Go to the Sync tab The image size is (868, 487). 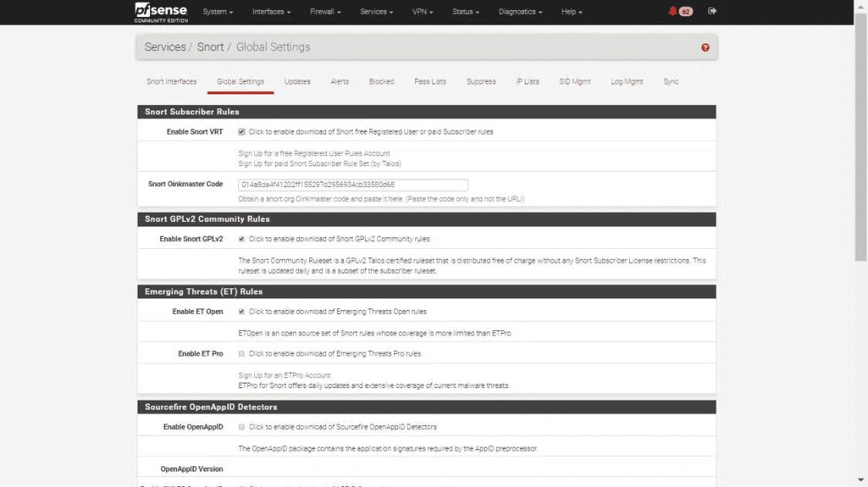coord(671,81)
